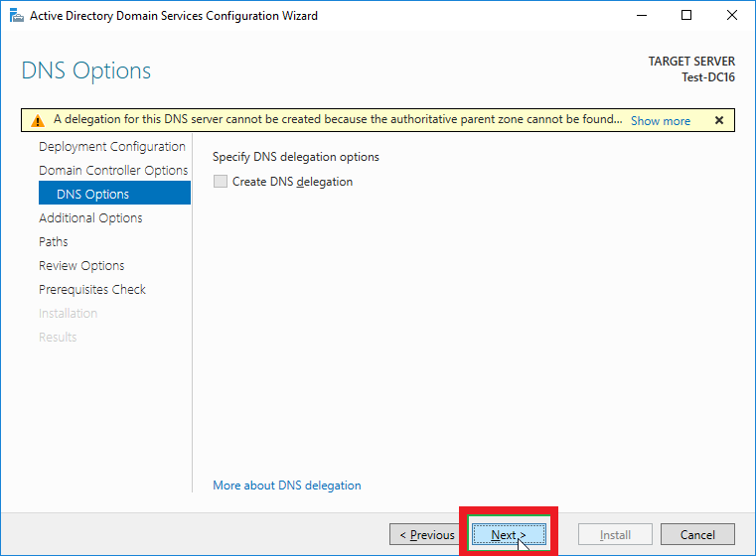Image resolution: width=756 pixels, height=556 pixels.
Task: Go to Review Options step
Action: (81, 265)
